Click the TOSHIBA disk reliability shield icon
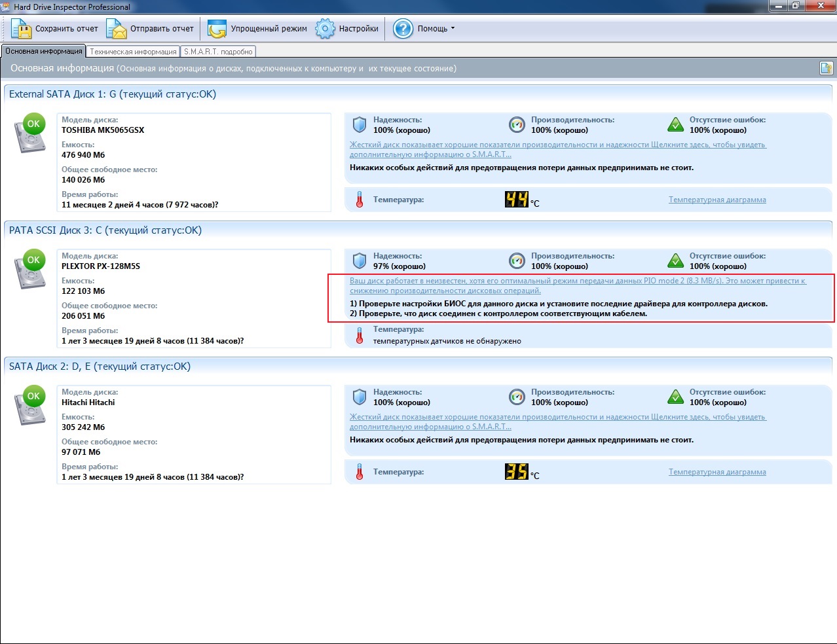 [x=360, y=124]
